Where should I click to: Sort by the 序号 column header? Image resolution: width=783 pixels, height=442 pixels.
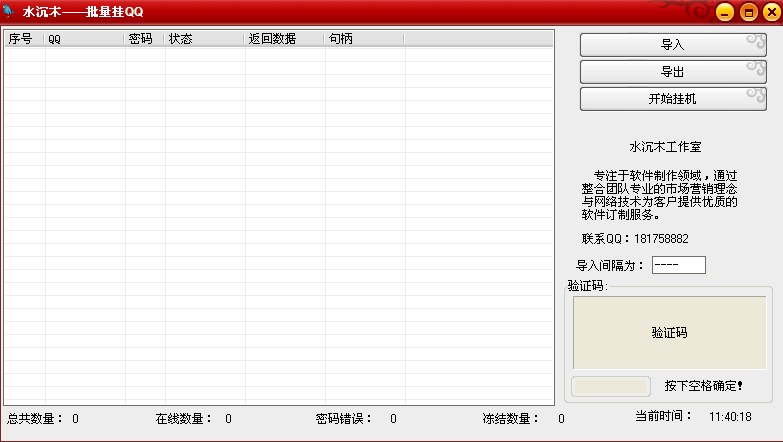click(24, 39)
